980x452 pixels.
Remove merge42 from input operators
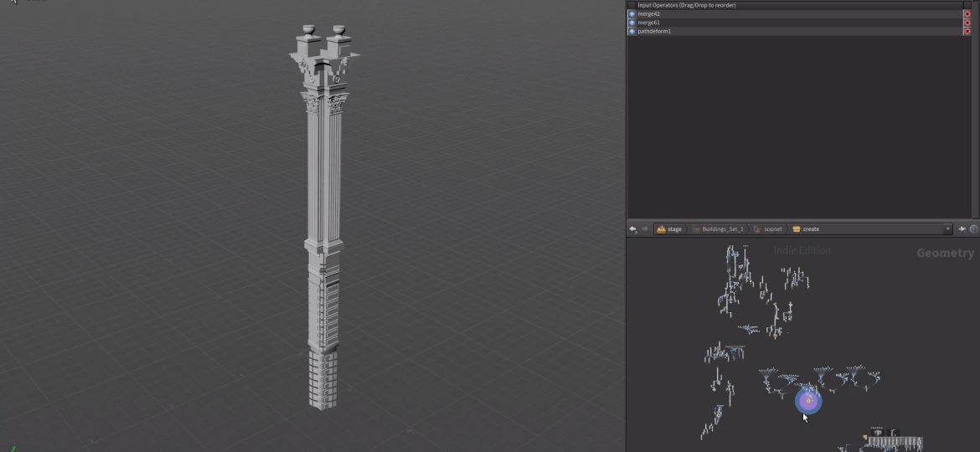click(967, 14)
